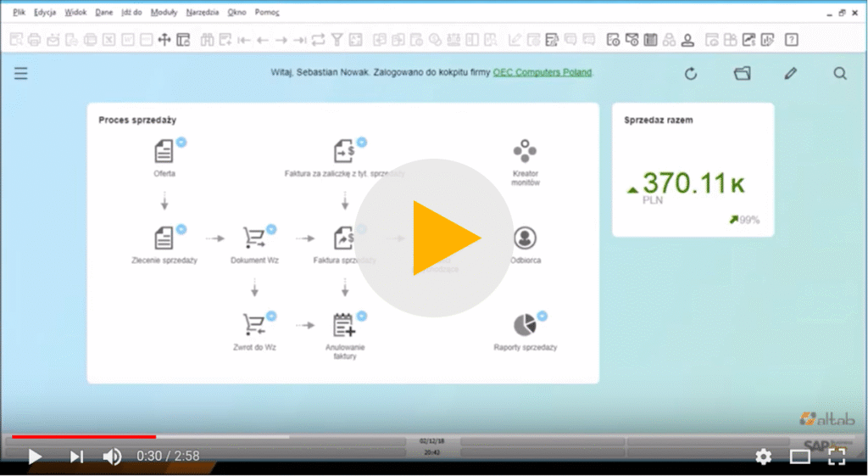
Task: Open the Edycja menu
Action: pos(45,12)
